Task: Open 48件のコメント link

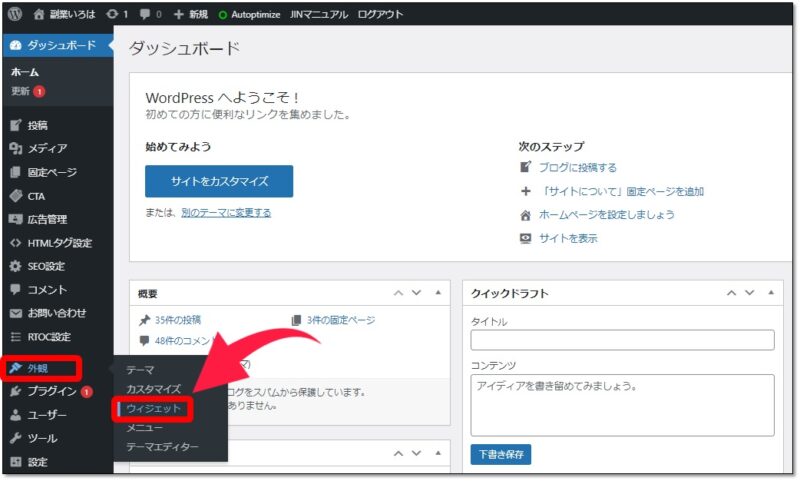Action: click(184, 341)
